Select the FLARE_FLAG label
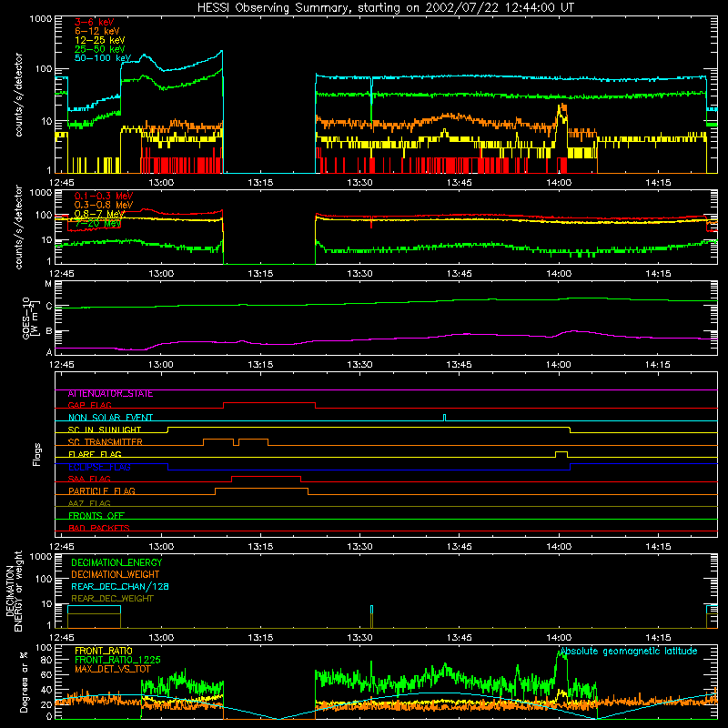 tap(95, 454)
